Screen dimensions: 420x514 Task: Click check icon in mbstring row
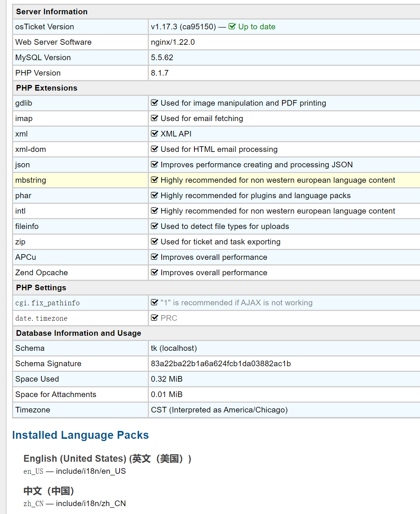tap(154, 180)
